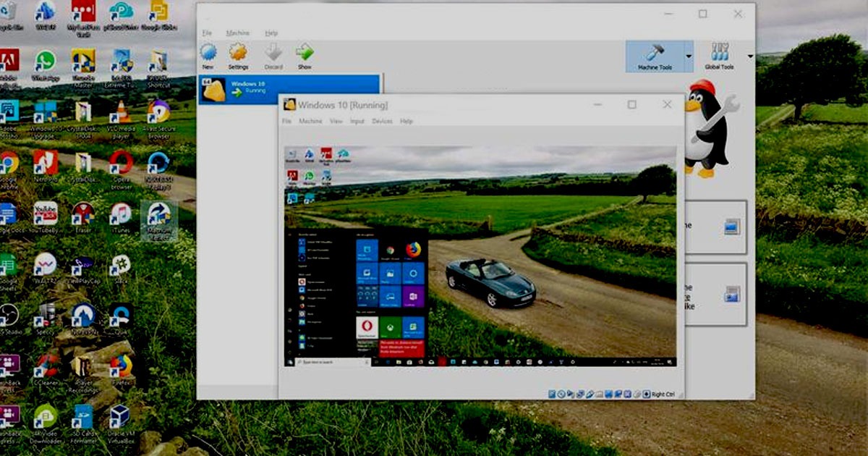Expand the Global Tools dropdown arrow
Viewport: 868px width, 456px height.
coord(749,56)
